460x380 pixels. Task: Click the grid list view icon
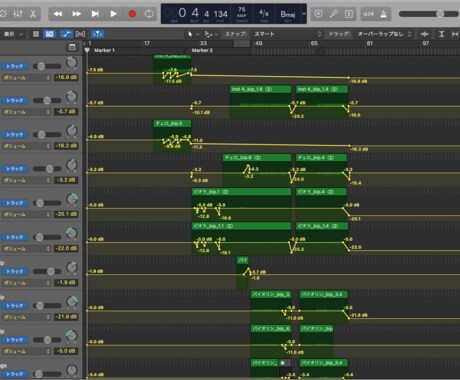[x=36, y=34]
